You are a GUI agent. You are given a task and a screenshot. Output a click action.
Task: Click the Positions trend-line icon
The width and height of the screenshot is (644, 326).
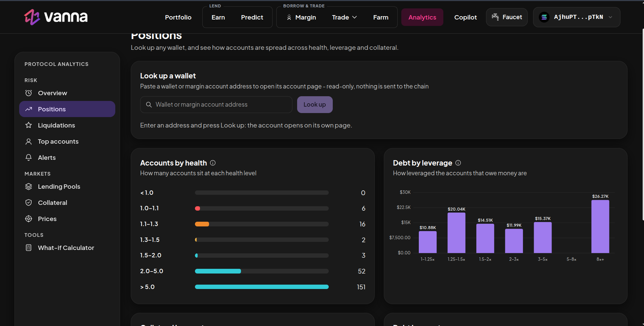coord(29,109)
